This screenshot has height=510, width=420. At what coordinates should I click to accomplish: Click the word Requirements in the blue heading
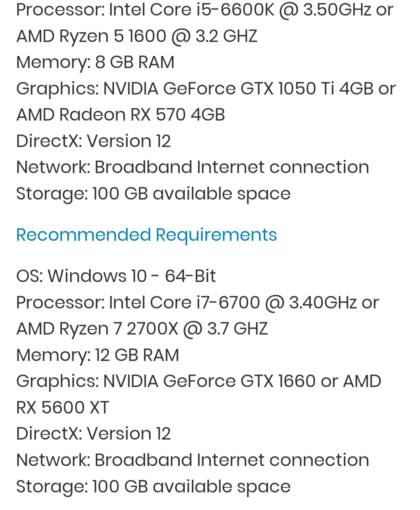pos(216,235)
